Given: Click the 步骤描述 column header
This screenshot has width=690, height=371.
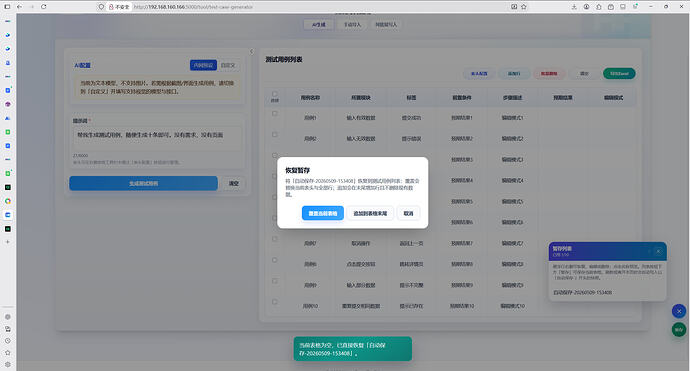Looking at the screenshot, I should tap(512, 98).
